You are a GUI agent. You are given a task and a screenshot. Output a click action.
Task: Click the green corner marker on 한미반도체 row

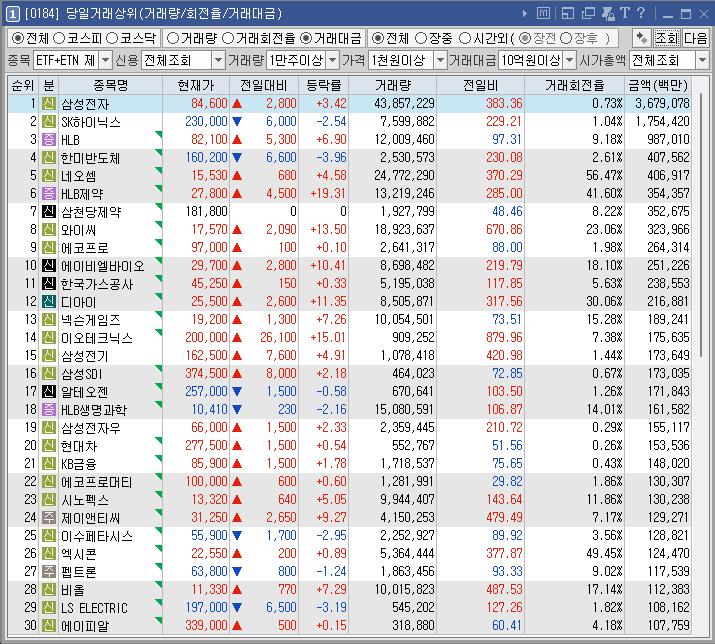159,152
